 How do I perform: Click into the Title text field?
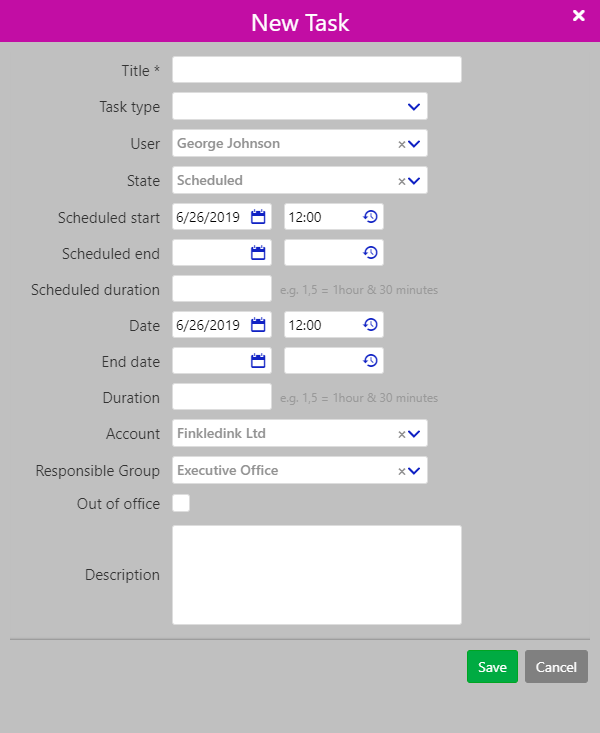(x=316, y=70)
